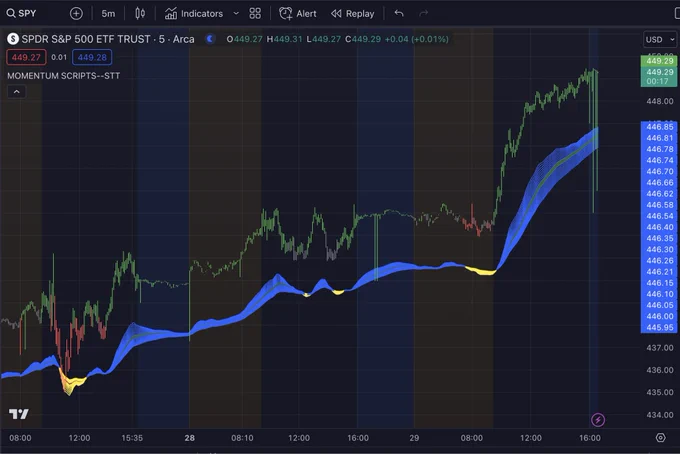Click the 08:00 label under the 29 session
The image size is (680, 454).
471,438
